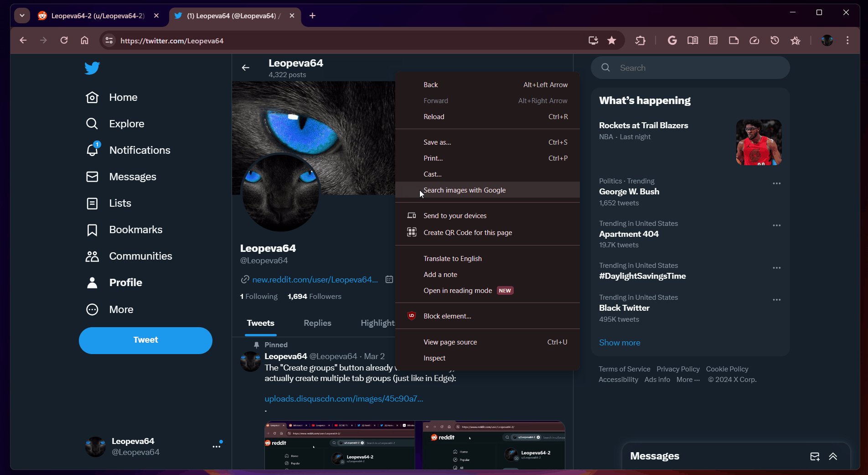Open the site information icon in address bar
Screen dimensions: 868x475
[109, 41]
